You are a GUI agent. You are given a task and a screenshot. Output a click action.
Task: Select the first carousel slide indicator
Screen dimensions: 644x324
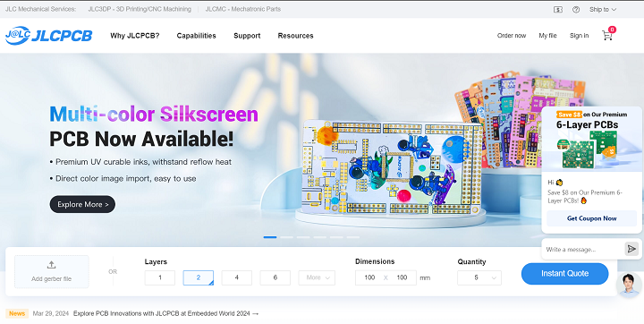[270, 237]
